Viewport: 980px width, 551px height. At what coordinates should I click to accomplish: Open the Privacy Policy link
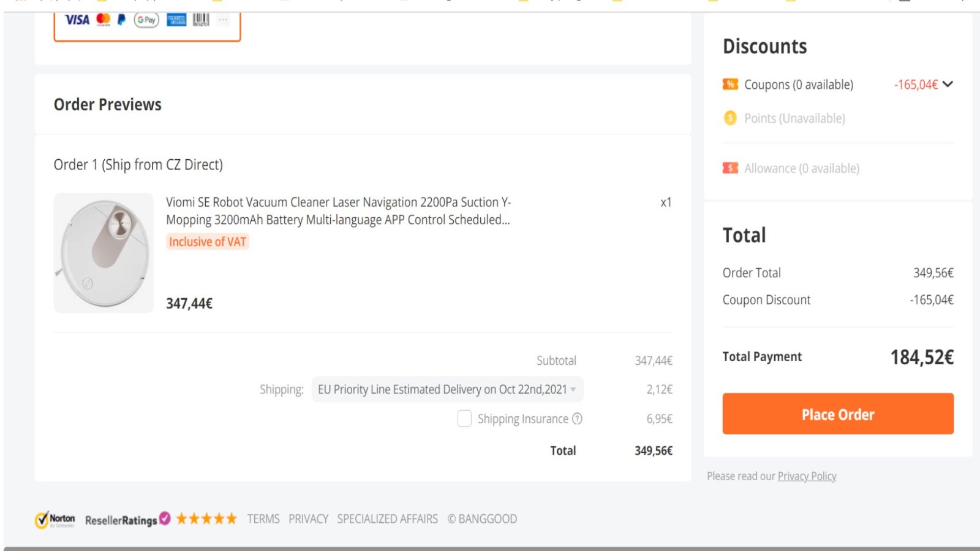807,476
